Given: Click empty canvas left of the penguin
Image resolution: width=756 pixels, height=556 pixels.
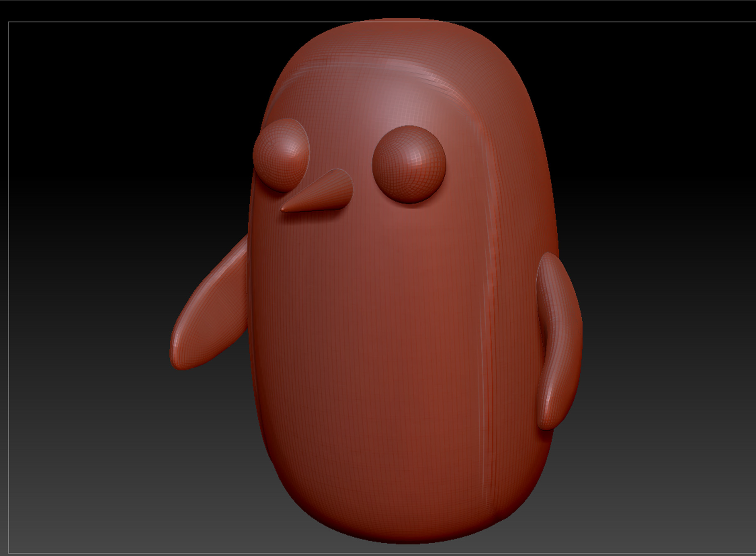Looking at the screenshot, I should (x=91, y=249).
